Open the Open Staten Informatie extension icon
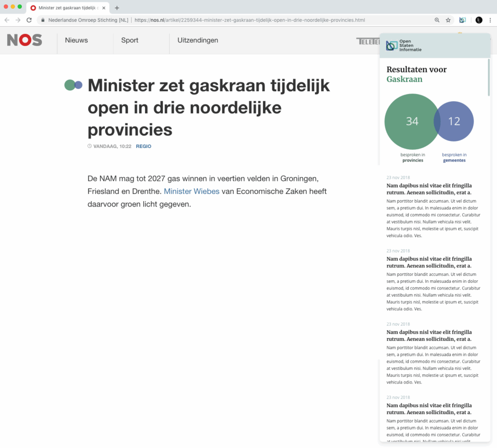Screen dimensions: 497x448 463,20
